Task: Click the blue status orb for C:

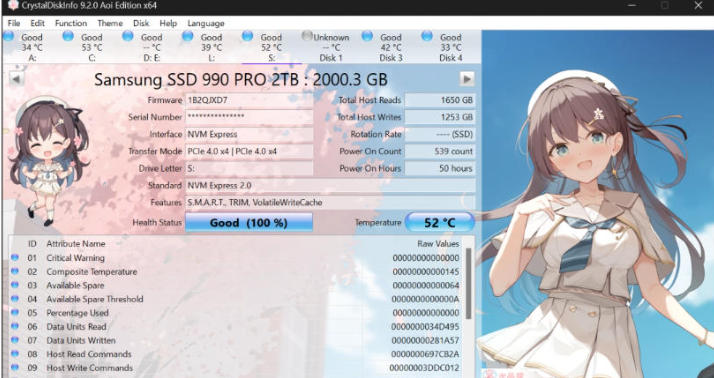Action: tap(68, 36)
